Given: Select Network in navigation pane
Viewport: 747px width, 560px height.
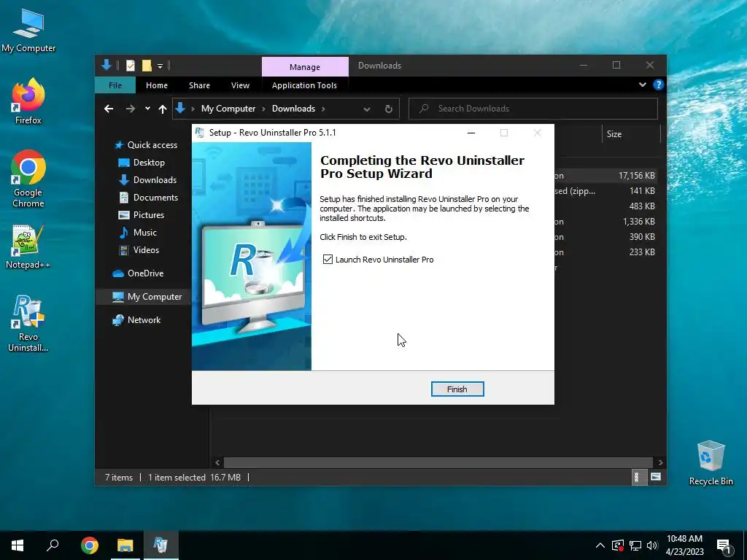Looking at the screenshot, I should [x=136, y=320].
